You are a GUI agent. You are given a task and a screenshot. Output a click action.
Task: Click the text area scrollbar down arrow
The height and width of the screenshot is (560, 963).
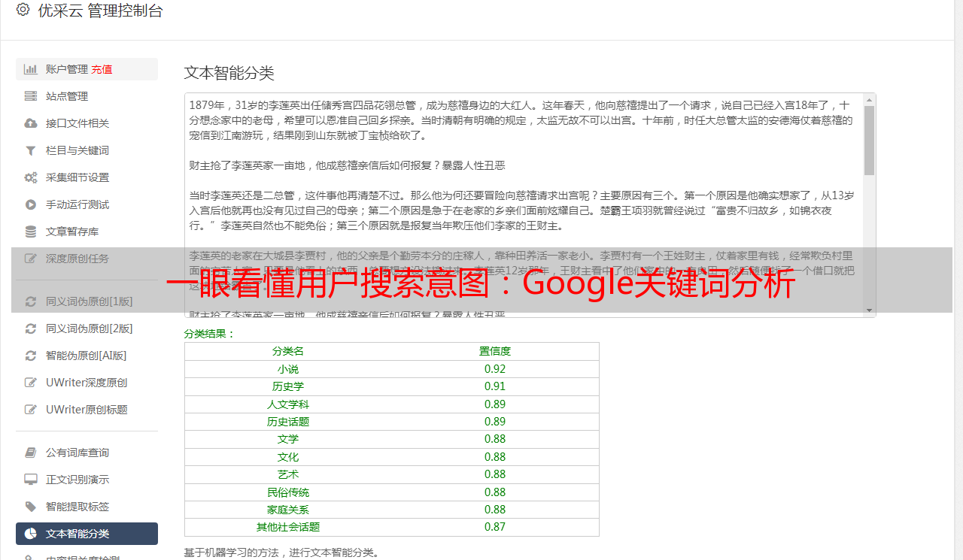869,310
